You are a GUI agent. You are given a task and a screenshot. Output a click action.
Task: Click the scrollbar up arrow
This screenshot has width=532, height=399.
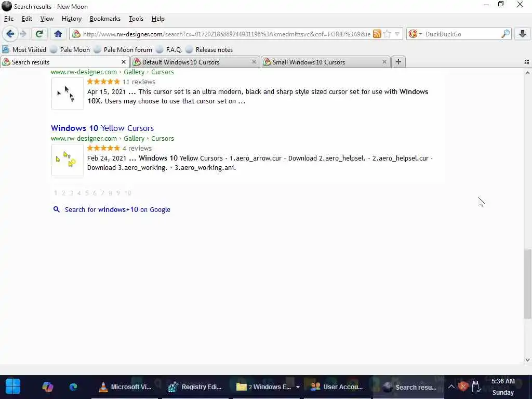[x=527, y=73]
